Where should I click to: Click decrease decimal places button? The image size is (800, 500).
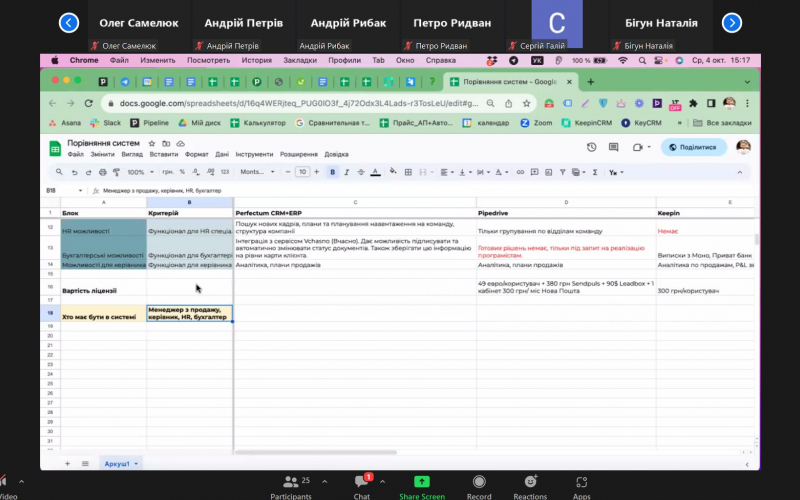[196, 172]
